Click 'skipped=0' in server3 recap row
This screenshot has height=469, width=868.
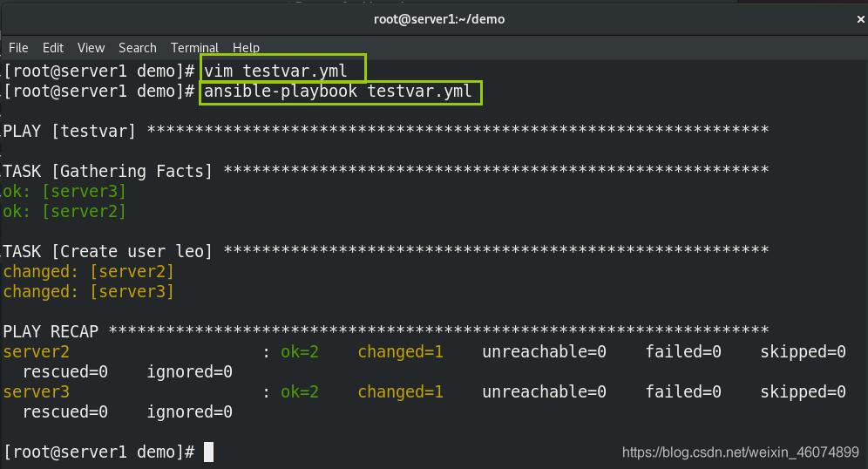point(803,391)
